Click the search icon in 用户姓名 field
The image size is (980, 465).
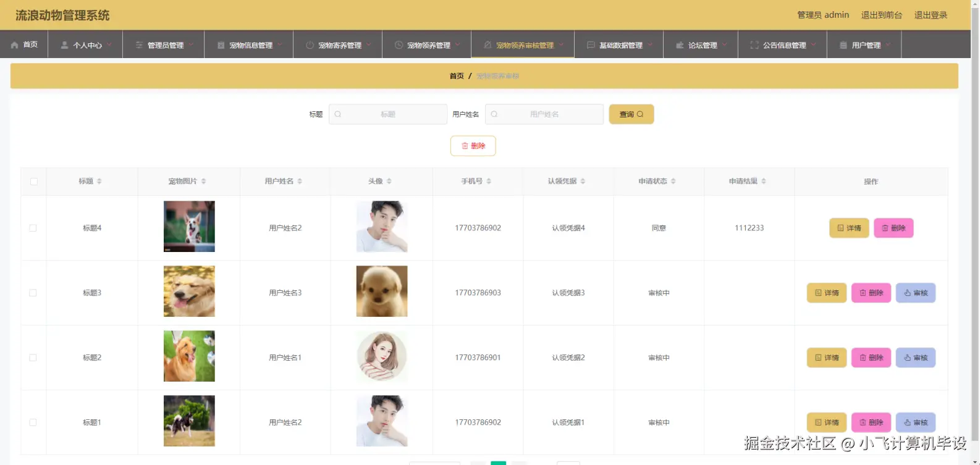494,114
